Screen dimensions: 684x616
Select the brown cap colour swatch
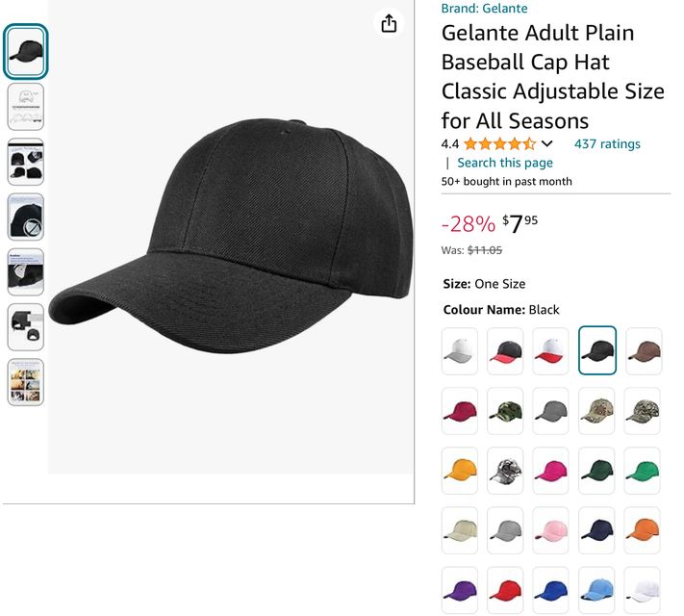[644, 350]
